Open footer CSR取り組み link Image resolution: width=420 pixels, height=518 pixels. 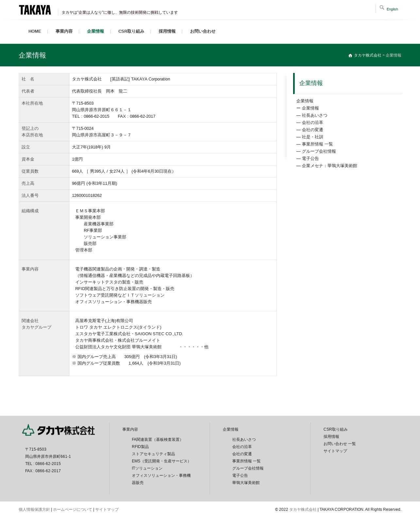point(336,429)
